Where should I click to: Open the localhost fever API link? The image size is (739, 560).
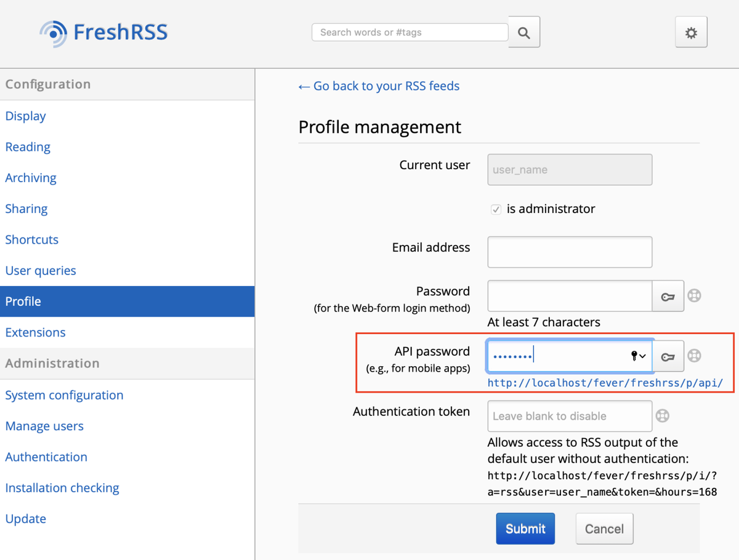pyautogui.click(x=605, y=383)
